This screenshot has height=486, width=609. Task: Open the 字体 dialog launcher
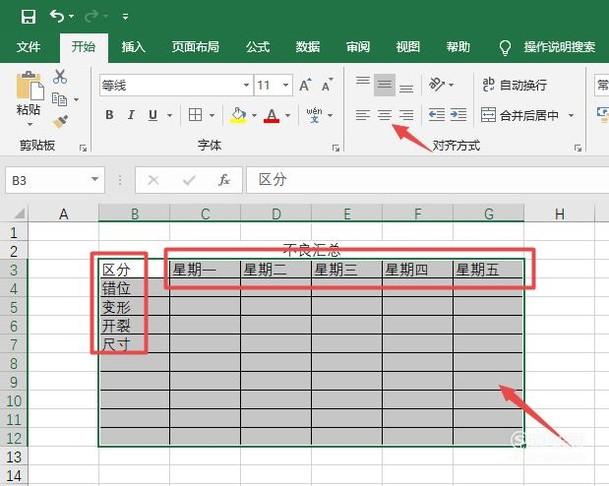336,148
